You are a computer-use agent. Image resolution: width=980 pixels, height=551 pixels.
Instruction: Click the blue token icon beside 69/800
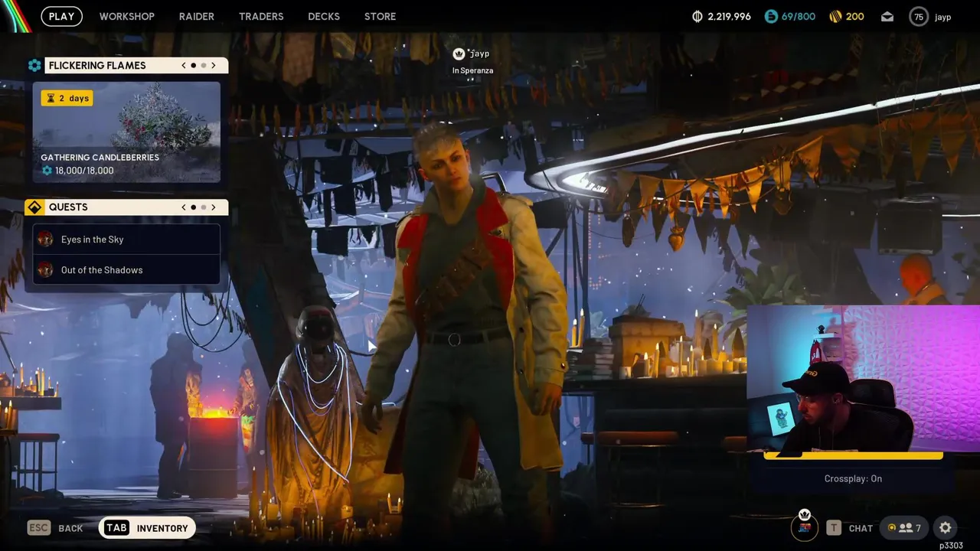[771, 16]
